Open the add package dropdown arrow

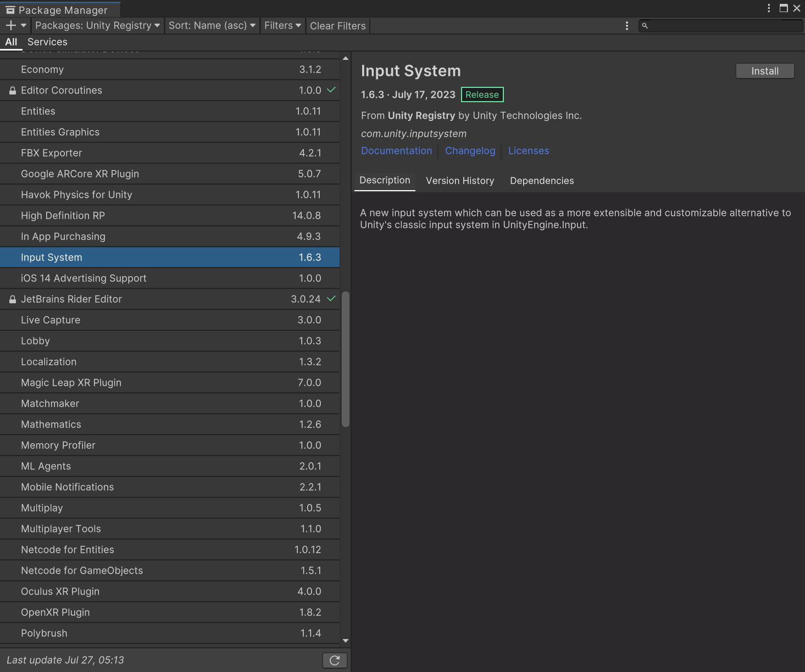click(x=24, y=25)
